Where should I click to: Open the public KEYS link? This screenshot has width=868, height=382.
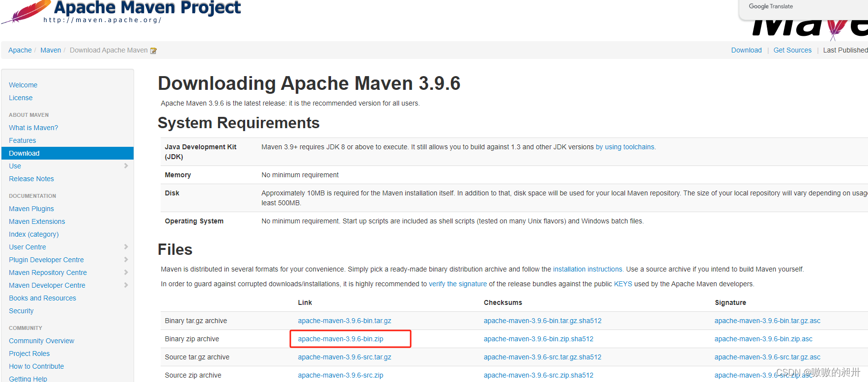point(623,284)
